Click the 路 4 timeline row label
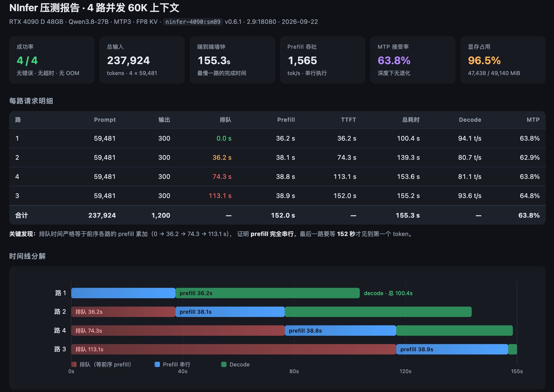This screenshot has width=554, height=392. (60, 331)
